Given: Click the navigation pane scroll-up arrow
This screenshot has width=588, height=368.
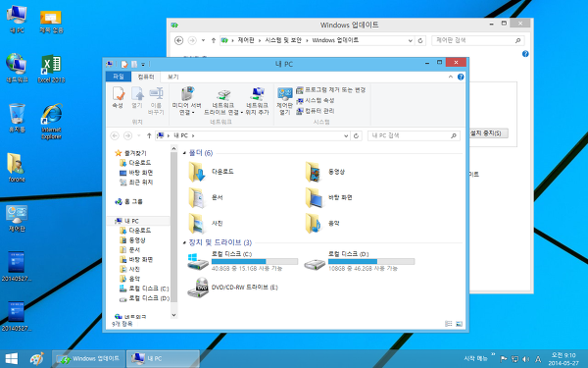Looking at the screenshot, I should pos(173,149).
